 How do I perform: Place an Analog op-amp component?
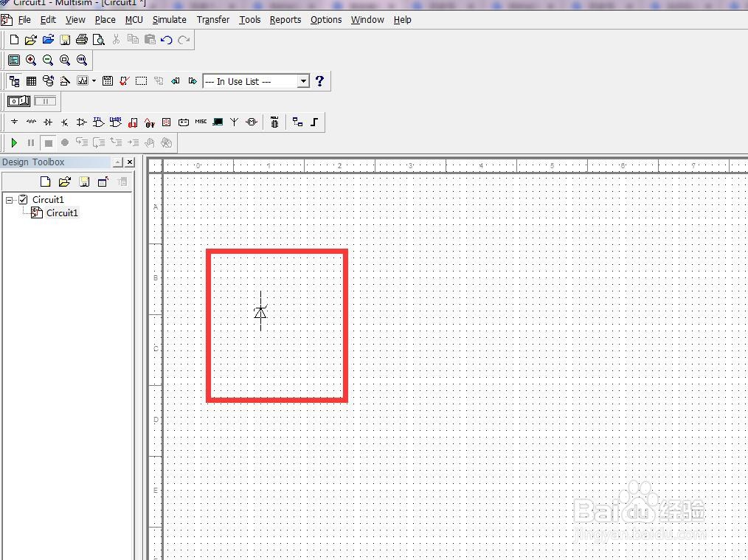click(x=82, y=122)
